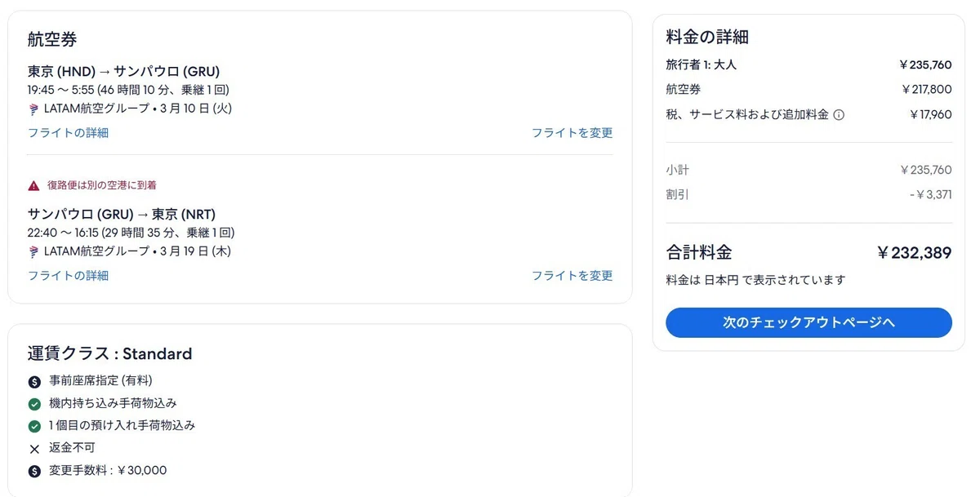980x497 pixels.
Task: Click the green check beside 機内持ち込み手荷物込み
Action: click(34, 404)
